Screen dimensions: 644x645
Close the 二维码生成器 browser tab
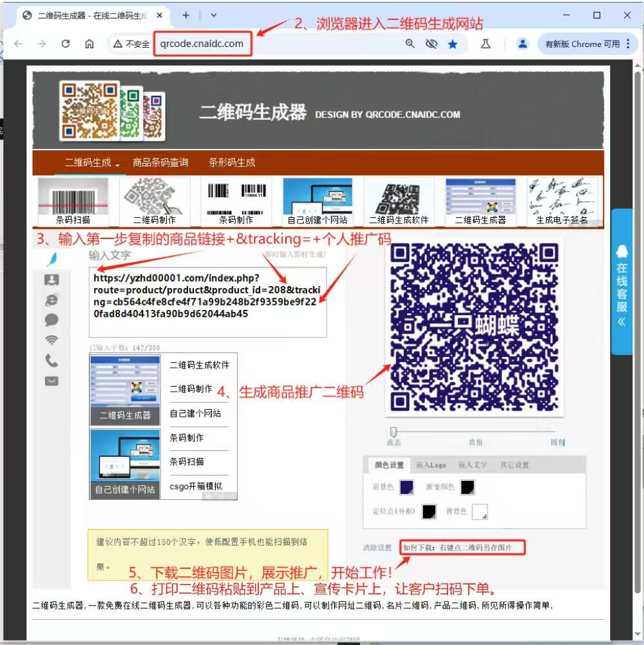click(160, 15)
